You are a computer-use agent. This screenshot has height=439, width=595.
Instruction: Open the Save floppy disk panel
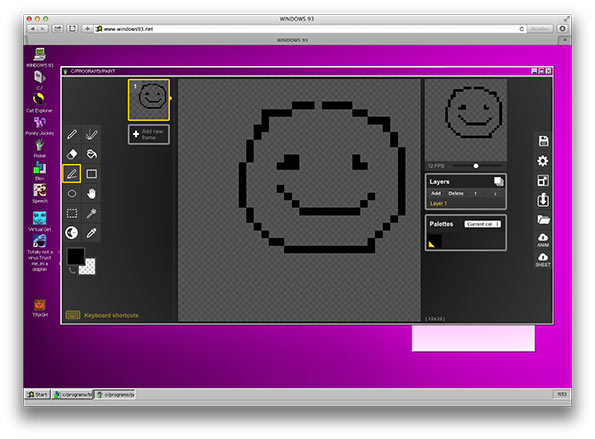click(x=543, y=141)
